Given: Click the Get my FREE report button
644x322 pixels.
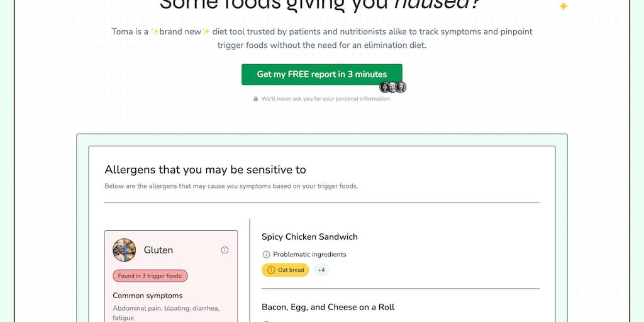Looking at the screenshot, I should [x=321, y=74].
